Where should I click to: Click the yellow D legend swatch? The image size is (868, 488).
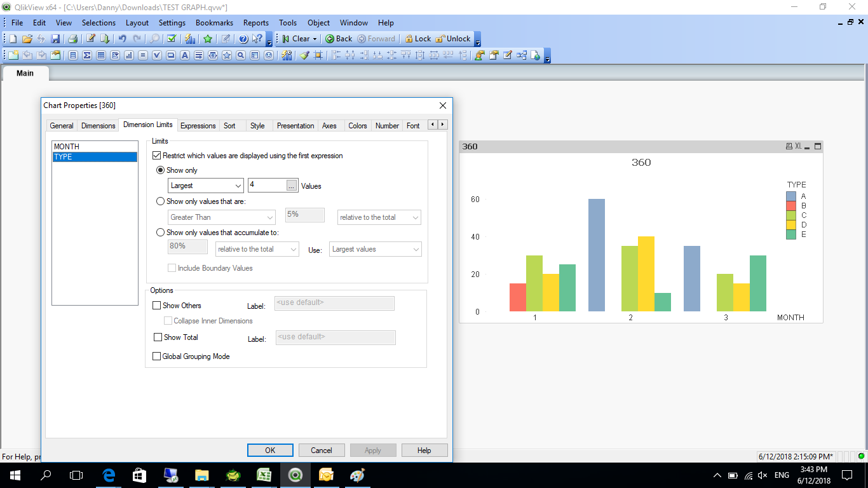click(x=791, y=225)
